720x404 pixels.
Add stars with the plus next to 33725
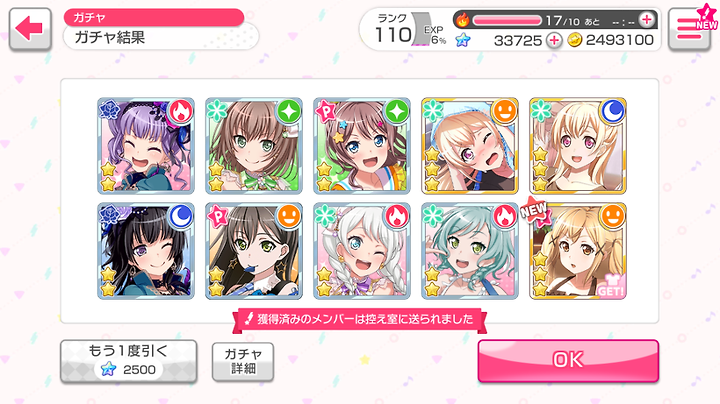[554, 40]
